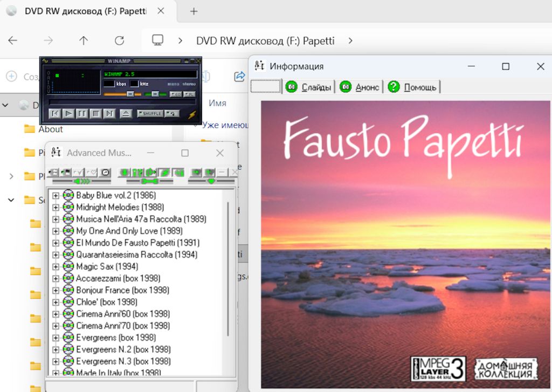Click the Fausto Papetti album cover image
This screenshot has height=392, width=552.
pos(405,244)
